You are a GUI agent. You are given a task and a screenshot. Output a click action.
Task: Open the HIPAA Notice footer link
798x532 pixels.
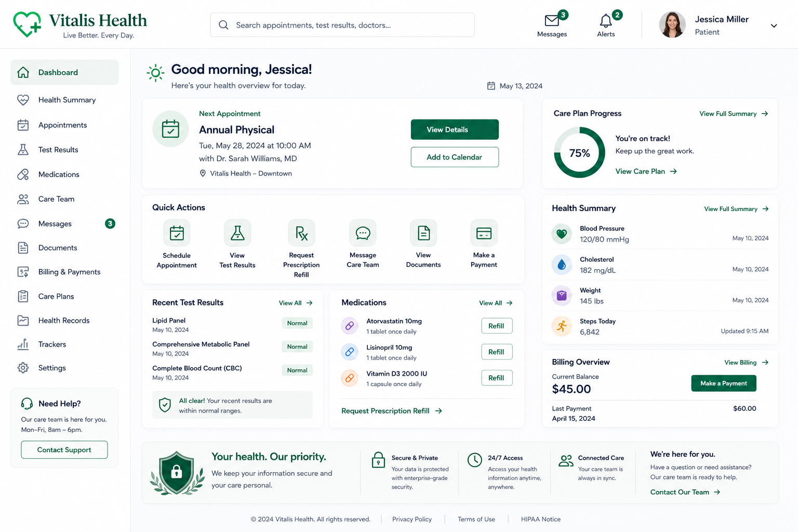[541, 519]
